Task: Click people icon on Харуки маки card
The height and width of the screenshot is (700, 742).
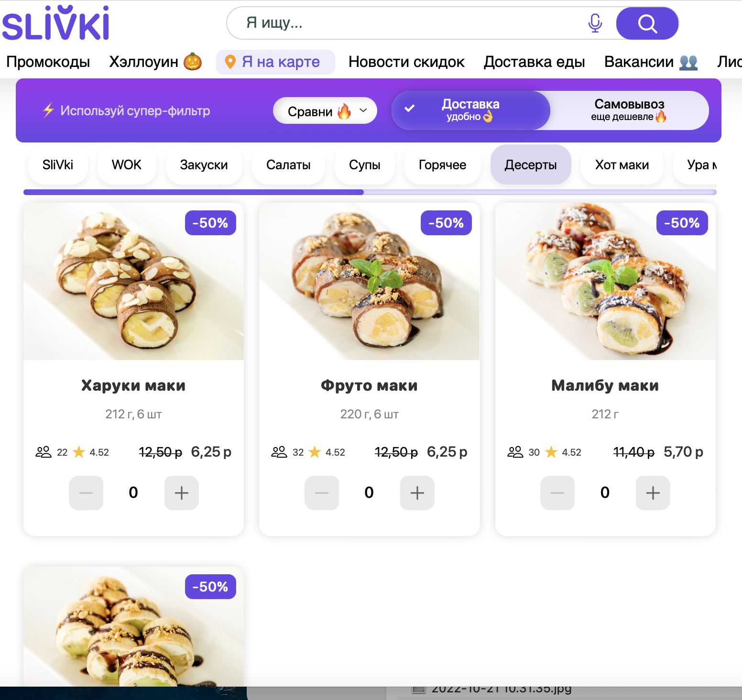Action: [x=44, y=452]
